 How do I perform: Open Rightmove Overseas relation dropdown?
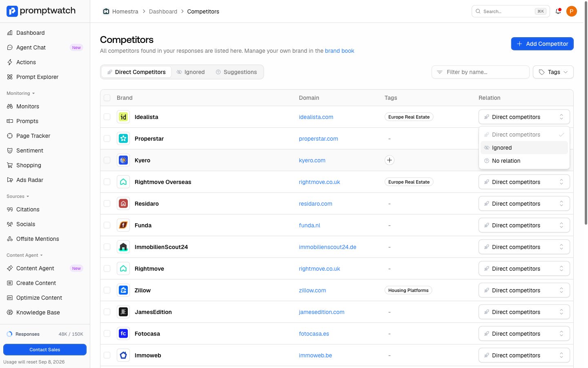[524, 182]
